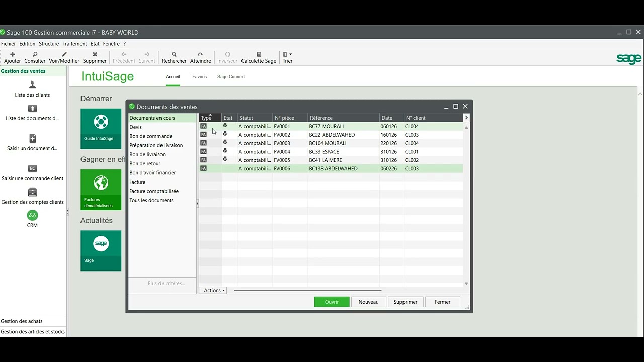Expand columns with the header arrow
The width and height of the screenshot is (644, 362).
pos(466,118)
